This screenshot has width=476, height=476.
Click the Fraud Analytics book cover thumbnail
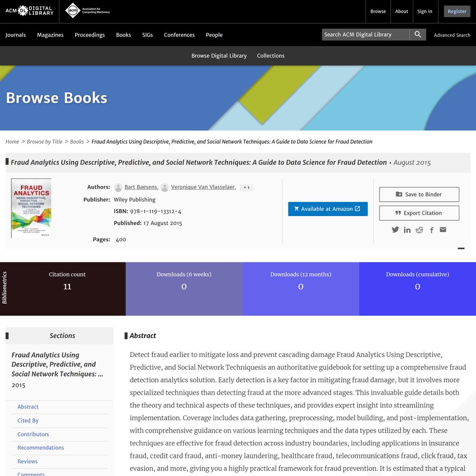click(x=31, y=208)
